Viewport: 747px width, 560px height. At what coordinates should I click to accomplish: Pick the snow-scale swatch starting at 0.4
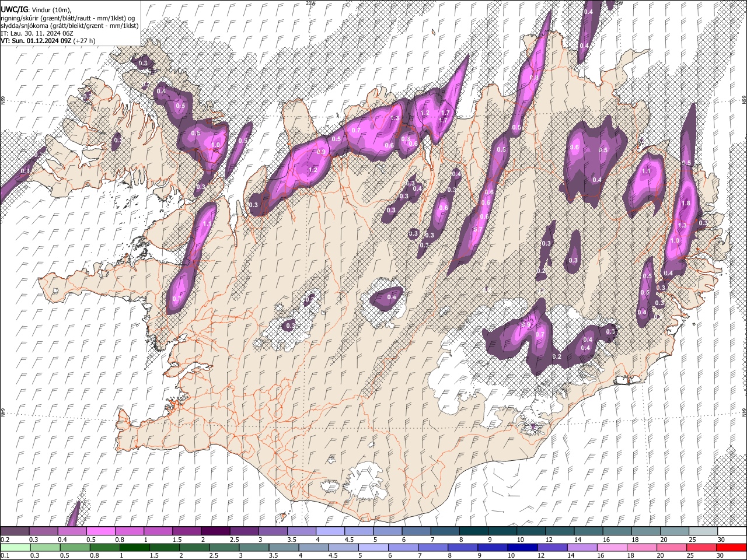[72, 531]
